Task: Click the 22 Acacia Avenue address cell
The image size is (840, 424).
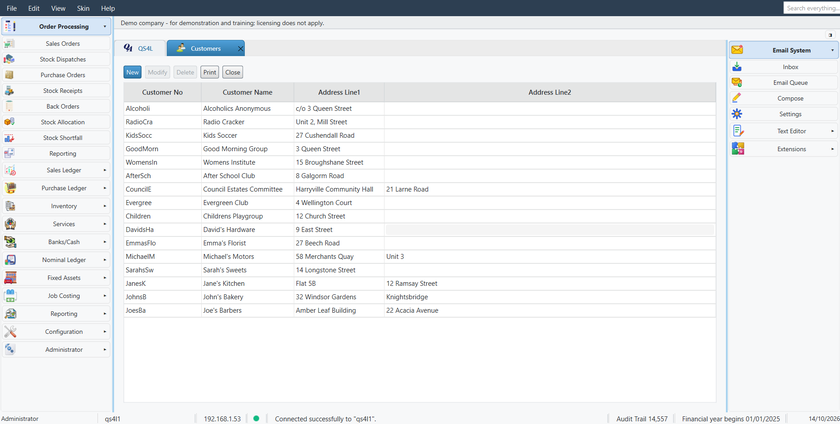Action: coord(550,310)
